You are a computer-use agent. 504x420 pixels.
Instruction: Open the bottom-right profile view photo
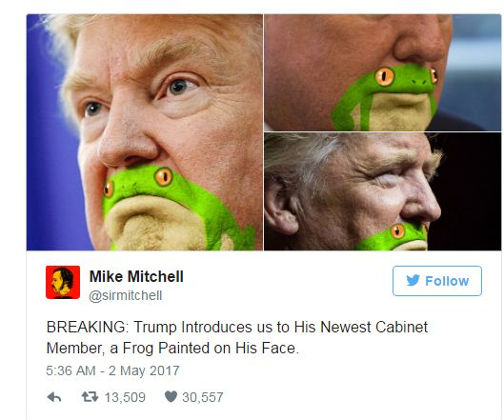(x=382, y=191)
